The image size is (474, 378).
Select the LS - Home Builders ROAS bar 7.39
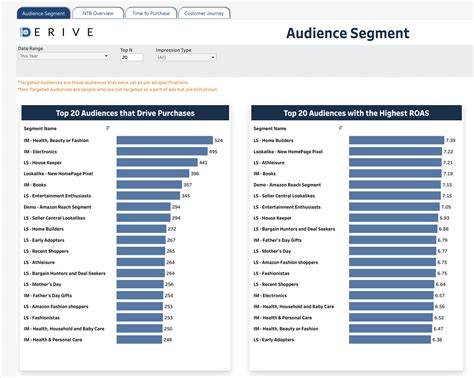pos(397,140)
